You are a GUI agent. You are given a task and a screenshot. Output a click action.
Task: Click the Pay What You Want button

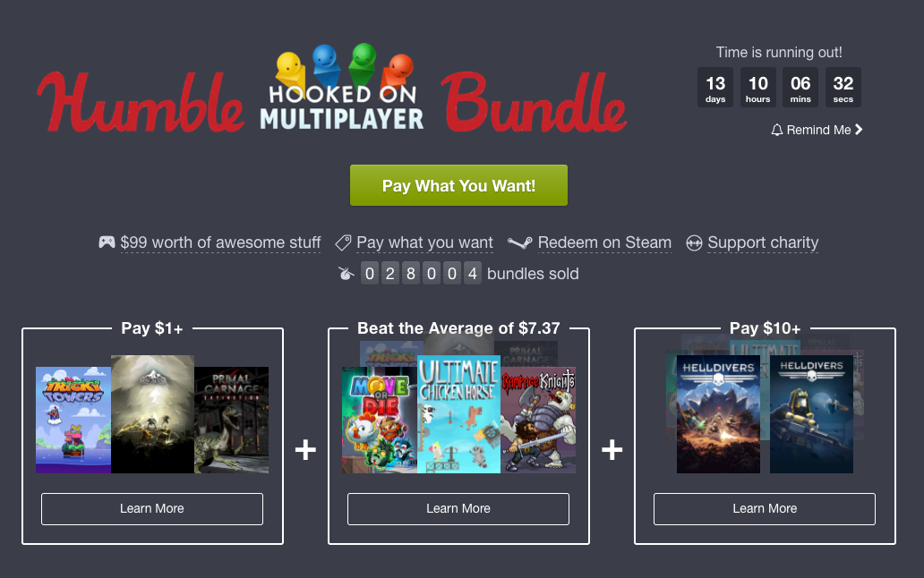pos(458,185)
